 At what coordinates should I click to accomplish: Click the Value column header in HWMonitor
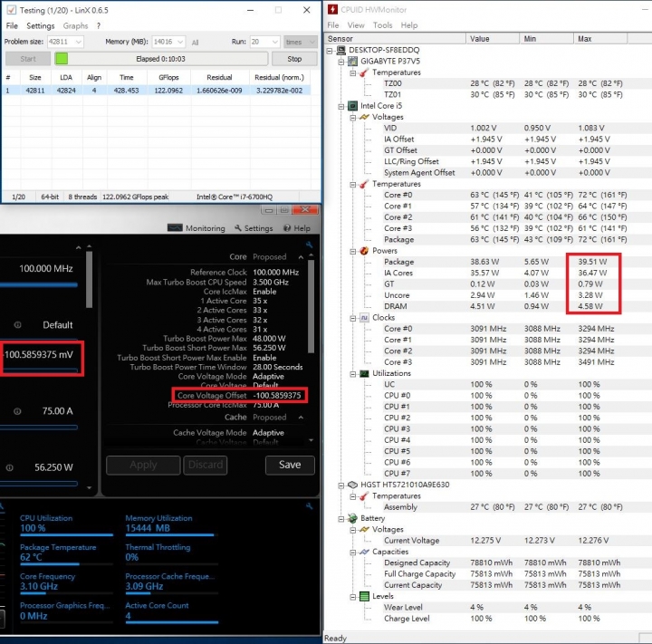coord(493,39)
